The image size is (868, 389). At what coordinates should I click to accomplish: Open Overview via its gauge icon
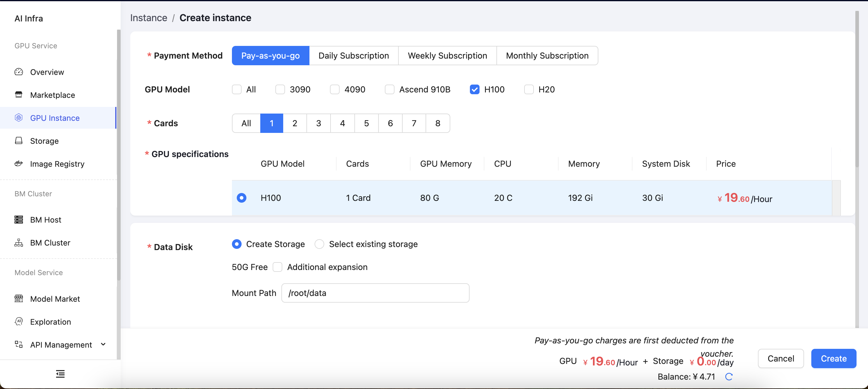point(19,72)
